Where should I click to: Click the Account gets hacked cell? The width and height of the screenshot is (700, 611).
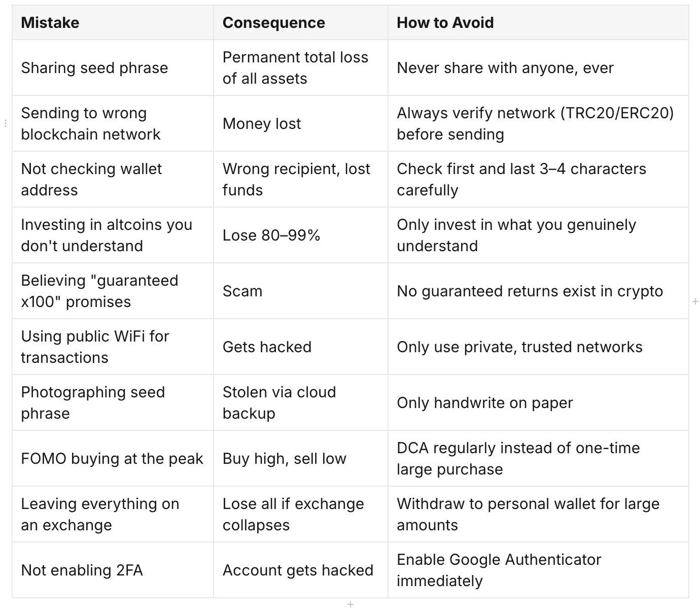pos(301,570)
